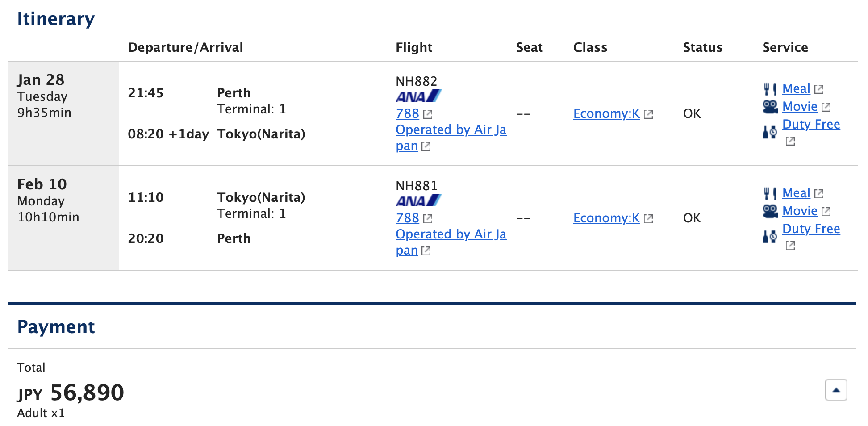Click the Meal fork-knife icon for NH881
The image size is (868, 426).
coord(770,193)
